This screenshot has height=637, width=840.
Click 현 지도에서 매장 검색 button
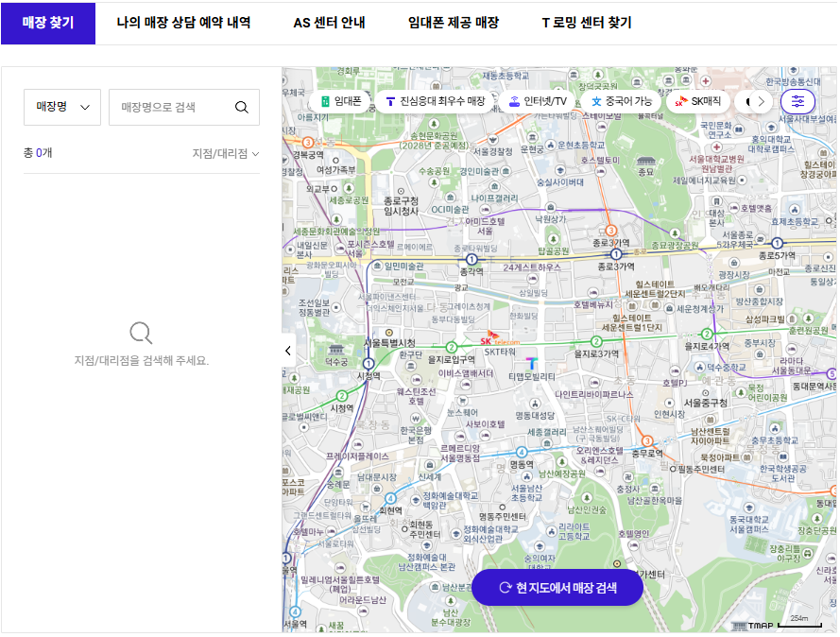click(x=557, y=588)
